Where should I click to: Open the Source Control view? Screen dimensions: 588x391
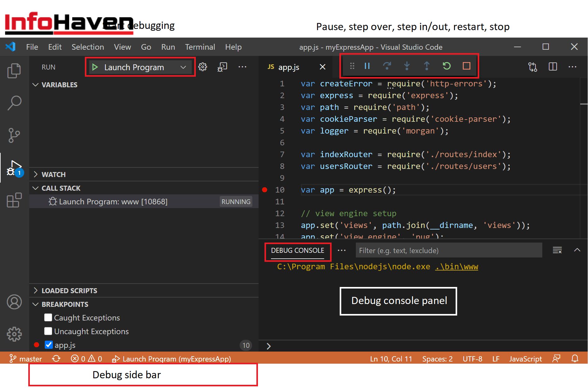14,135
